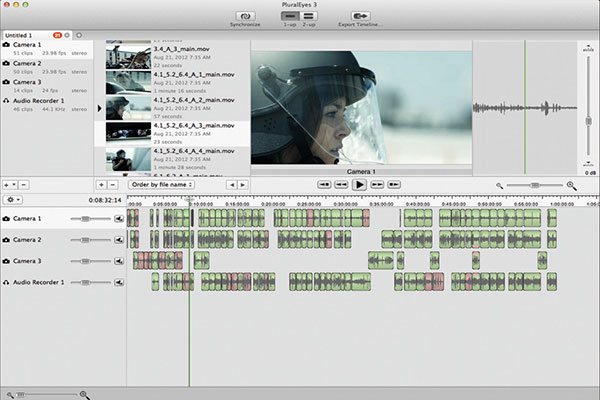The height and width of the screenshot is (400, 600).
Task: Remove the selected source with minus button
Action: click(24, 185)
